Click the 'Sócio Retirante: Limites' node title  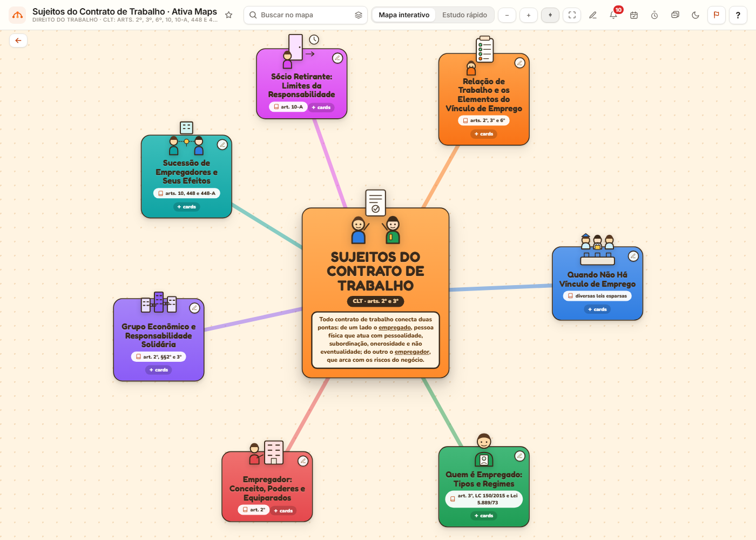(301, 85)
